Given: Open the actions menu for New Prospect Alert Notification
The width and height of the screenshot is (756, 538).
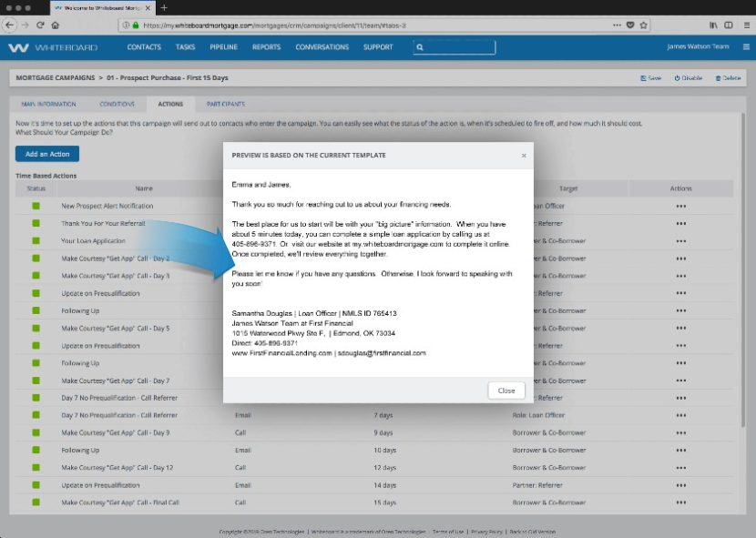Looking at the screenshot, I should coord(680,206).
